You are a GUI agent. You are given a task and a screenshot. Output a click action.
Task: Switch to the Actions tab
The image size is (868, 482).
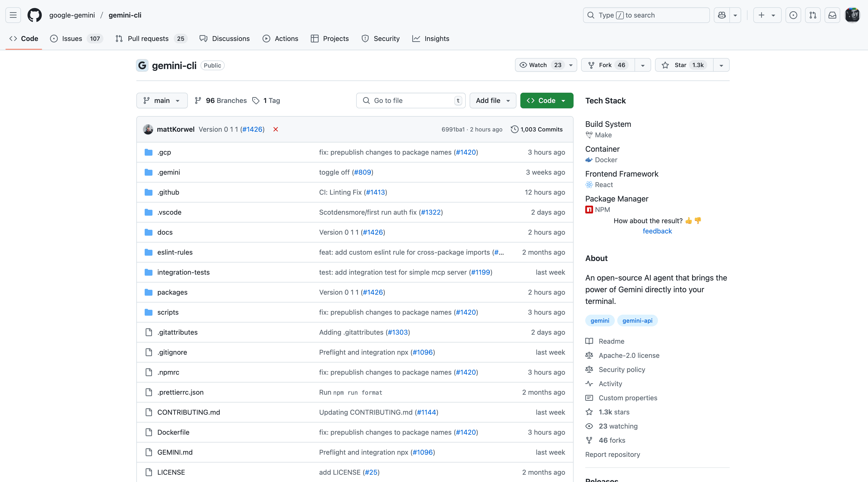[280, 38]
